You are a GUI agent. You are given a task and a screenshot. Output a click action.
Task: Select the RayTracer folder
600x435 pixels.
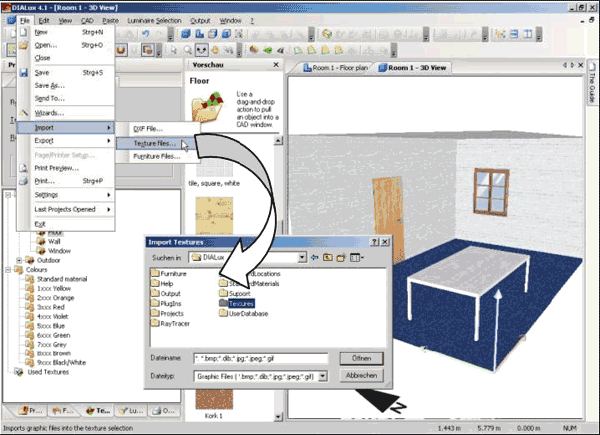pos(174,324)
